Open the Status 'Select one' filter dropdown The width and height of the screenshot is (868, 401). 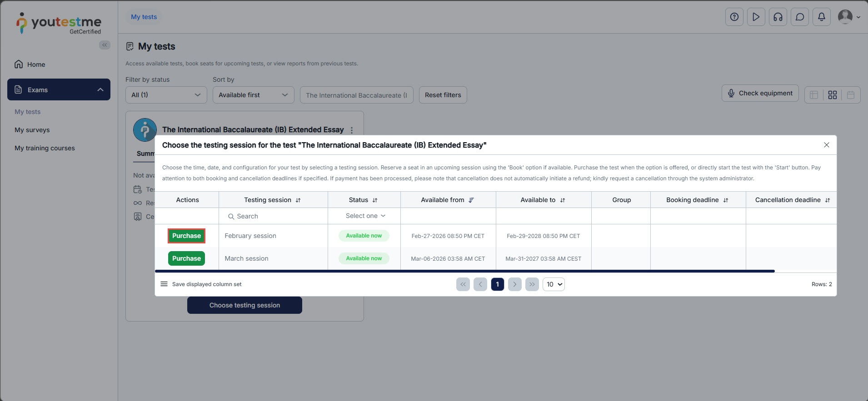(x=364, y=216)
